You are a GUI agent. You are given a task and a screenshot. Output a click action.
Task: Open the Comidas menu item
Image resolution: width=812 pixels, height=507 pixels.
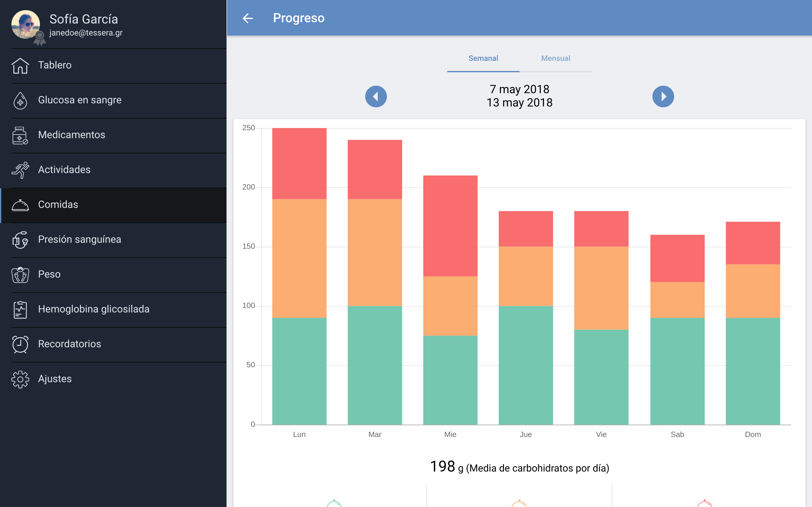coord(58,205)
